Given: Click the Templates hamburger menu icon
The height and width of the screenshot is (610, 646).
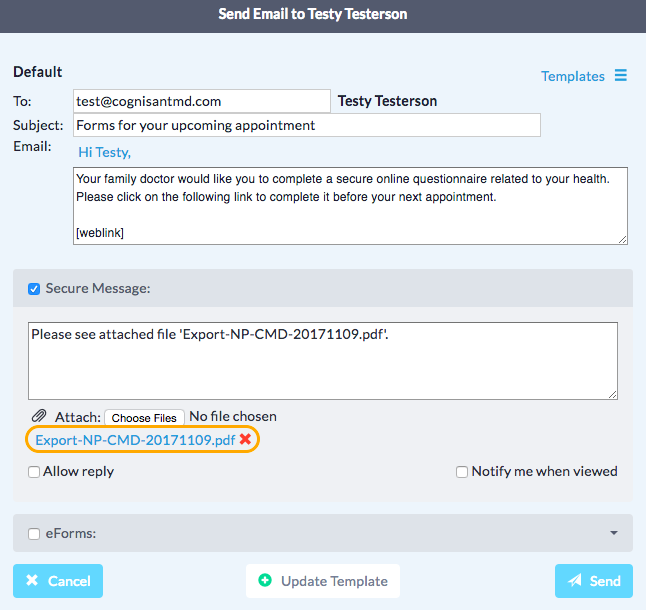Looking at the screenshot, I should (x=621, y=76).
